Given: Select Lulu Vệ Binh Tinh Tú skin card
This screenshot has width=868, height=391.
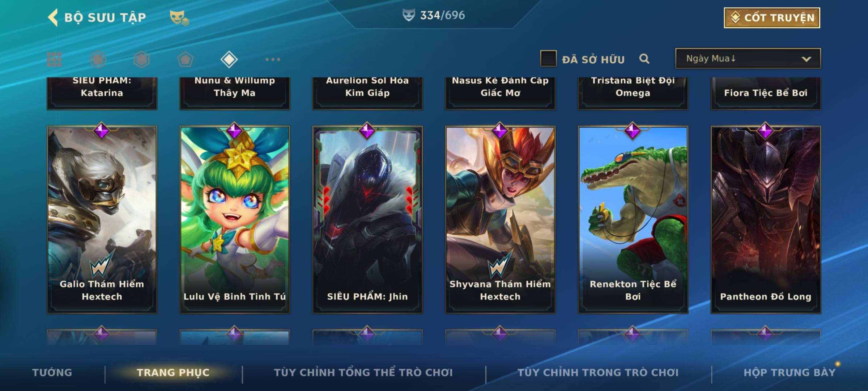Looking at the screenshot, I should point(235,219).
